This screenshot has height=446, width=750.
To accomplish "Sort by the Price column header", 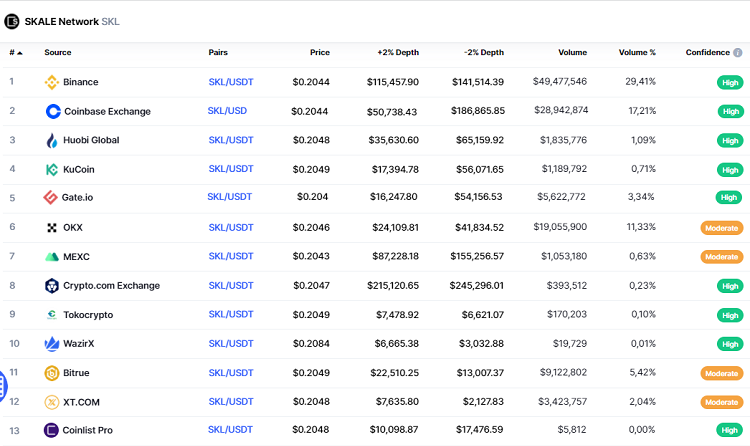I will (x=319, y=52).
